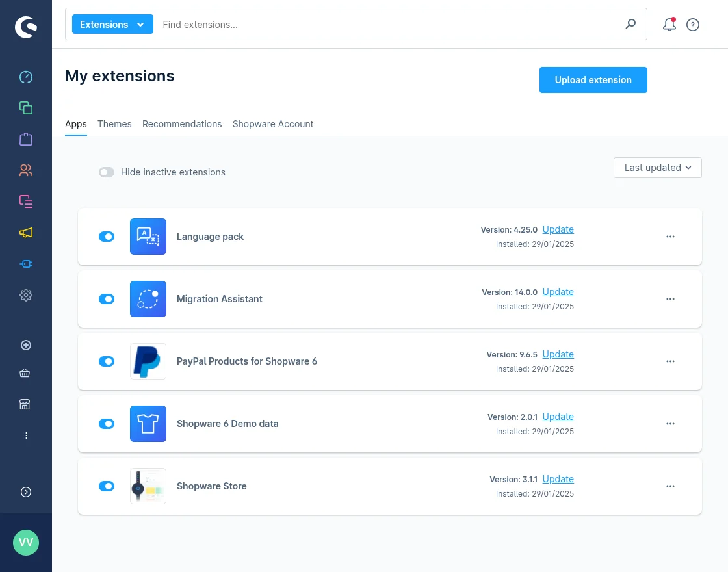Click inside the Find extensions search field

[357, 24]
